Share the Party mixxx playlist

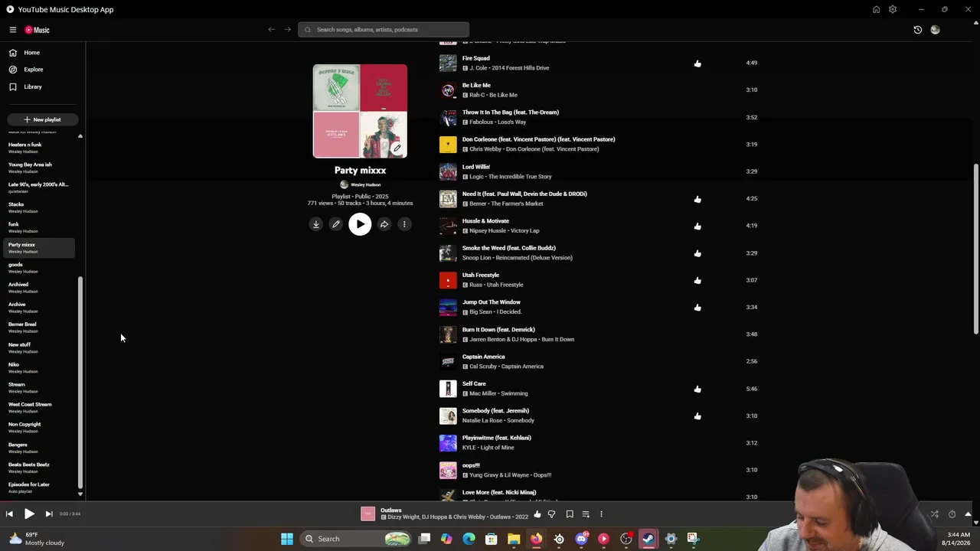coord(384,224)
